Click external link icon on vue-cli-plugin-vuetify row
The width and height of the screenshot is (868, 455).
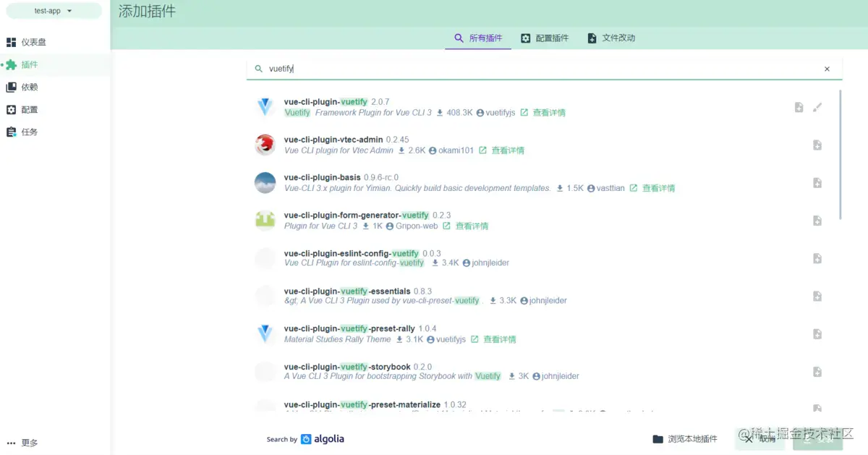tap(524, 113)
